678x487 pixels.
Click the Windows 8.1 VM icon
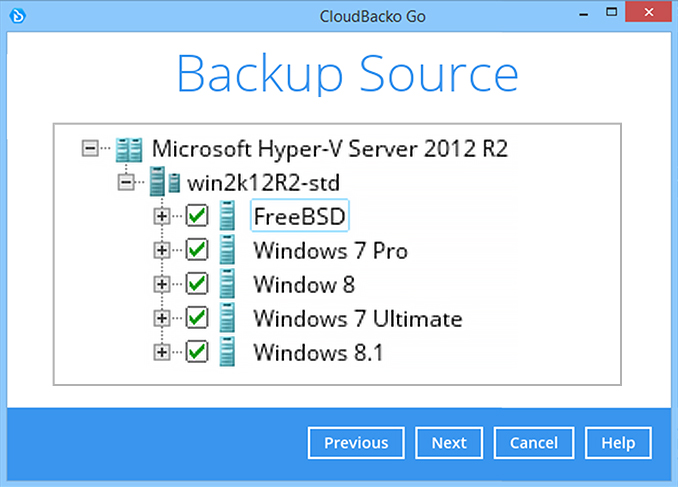pos(227,352)
